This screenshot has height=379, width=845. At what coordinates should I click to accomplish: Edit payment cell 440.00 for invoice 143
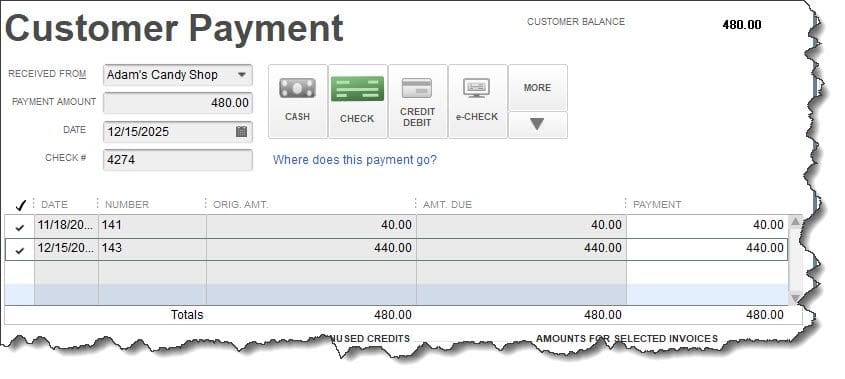(x=707, y=249)
